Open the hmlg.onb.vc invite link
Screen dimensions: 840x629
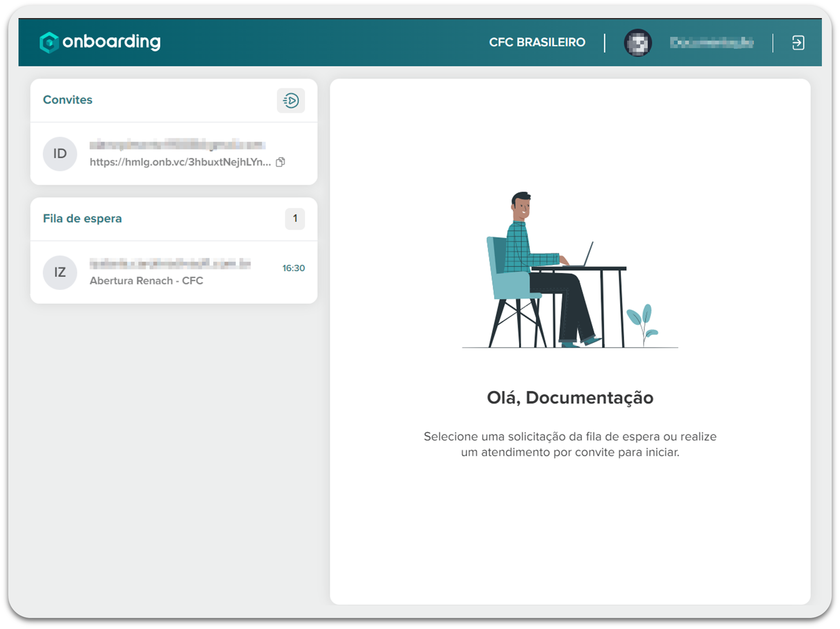tap(180, 162)
